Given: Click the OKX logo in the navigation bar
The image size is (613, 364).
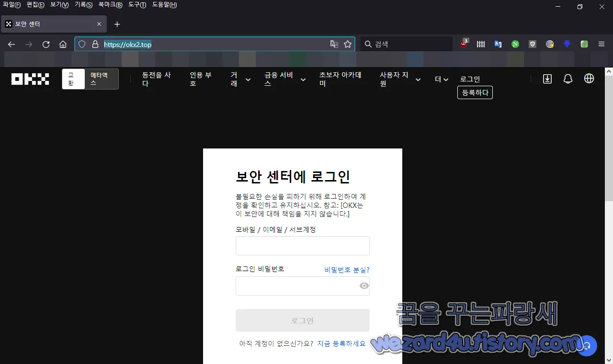Looking at the screenshot, I should coord(30,79).
